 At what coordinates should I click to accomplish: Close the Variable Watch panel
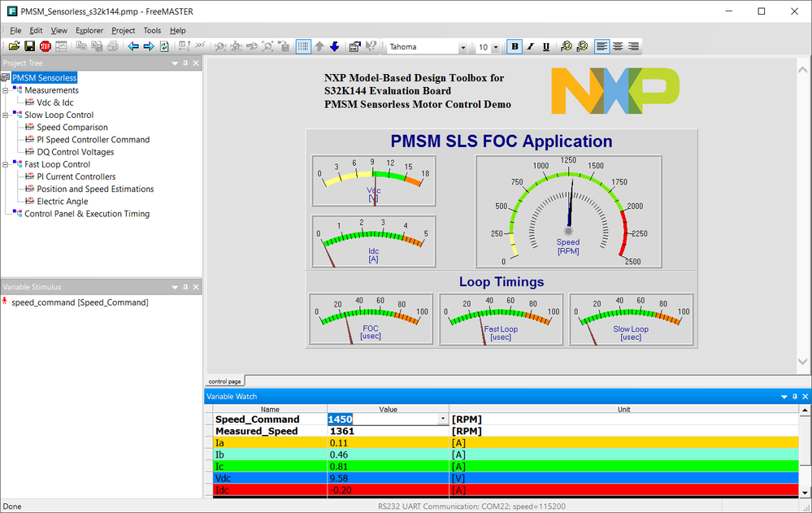coord(805,397)
